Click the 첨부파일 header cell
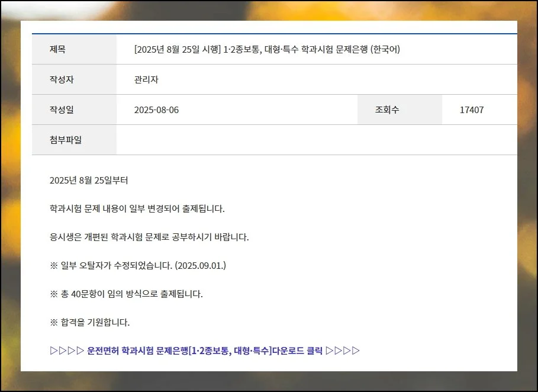Viewport: 538px width, 392px height. click(66, 140)
